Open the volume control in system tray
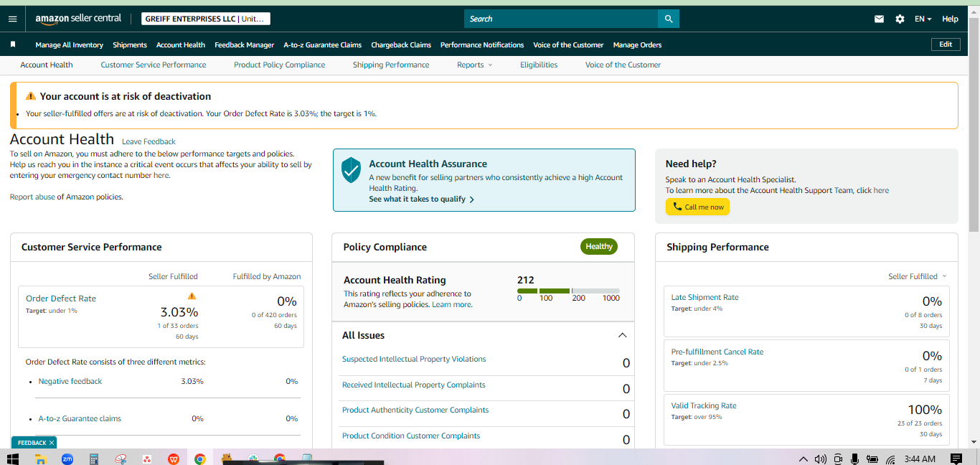Image resolution: width=980 pixels, height=465 pixels. click(x=820, y=459)
